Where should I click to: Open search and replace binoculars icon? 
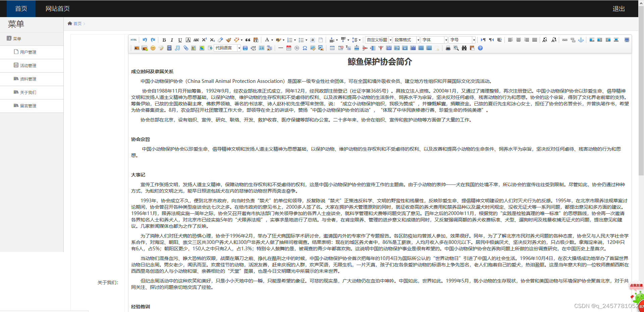464,48
